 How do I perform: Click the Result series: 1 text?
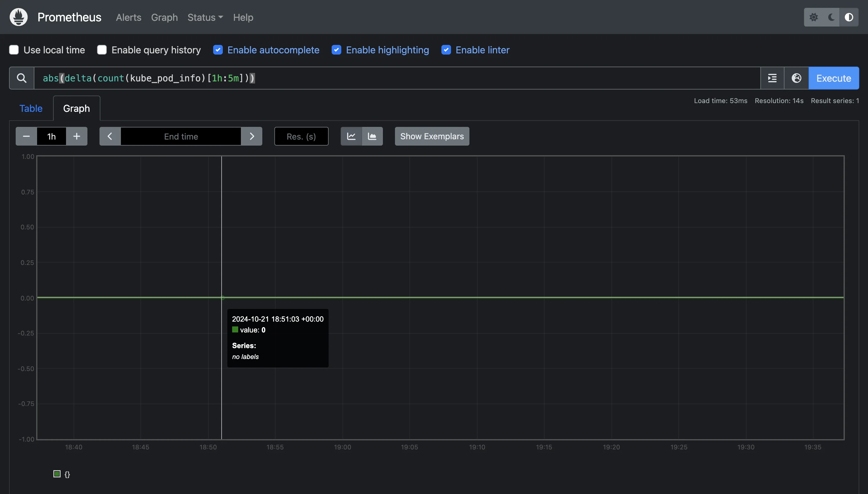[835, 101]
